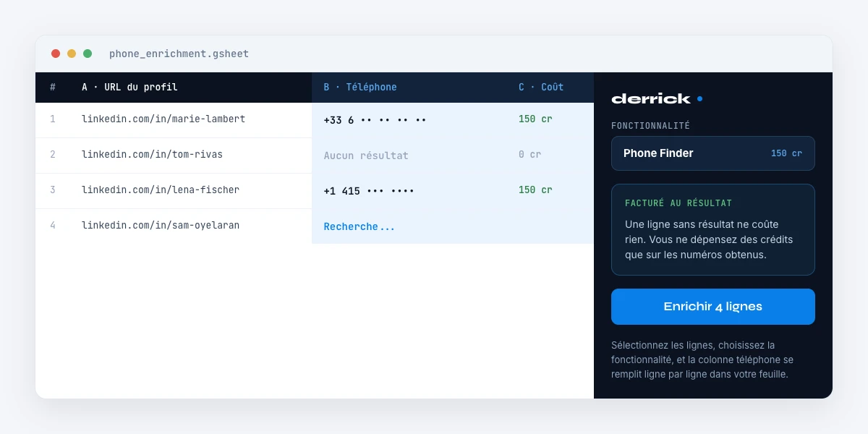Click the 0 cr cost cell

530,154
